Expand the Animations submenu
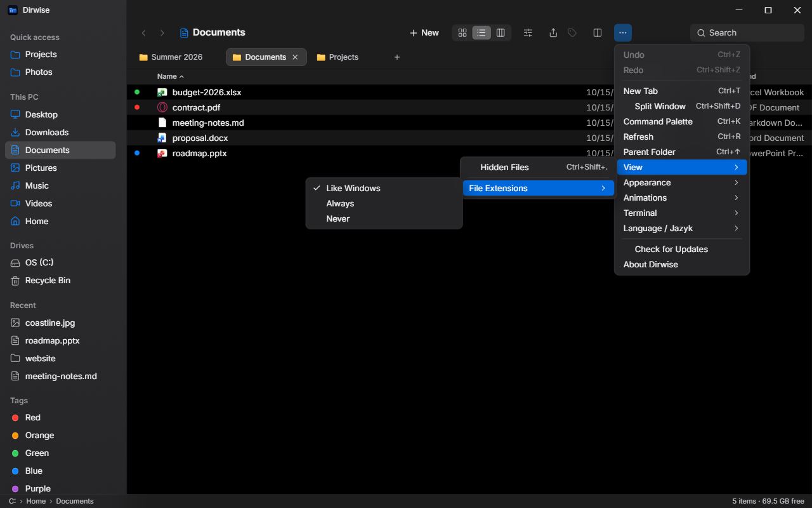The width and height of the screenshot is (812, 508). click(x=682, y=197)
